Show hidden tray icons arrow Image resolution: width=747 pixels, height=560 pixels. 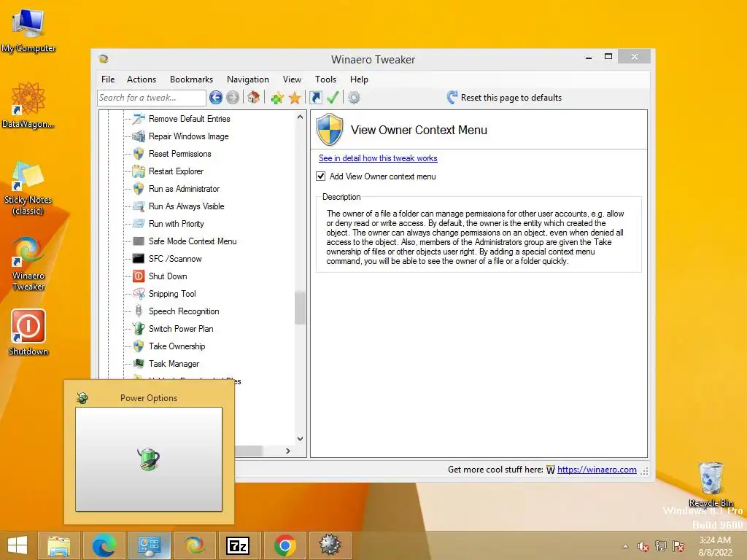[x=625, y=546]
